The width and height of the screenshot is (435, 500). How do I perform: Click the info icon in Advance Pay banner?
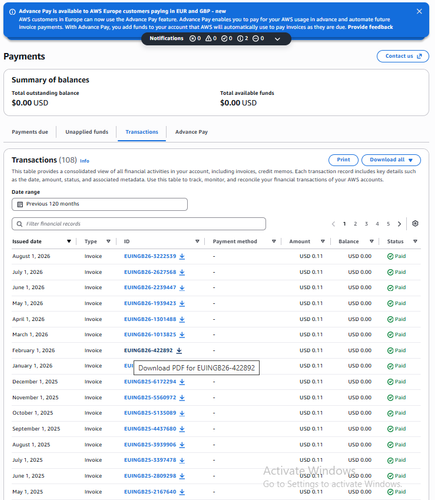coord(12,12)
